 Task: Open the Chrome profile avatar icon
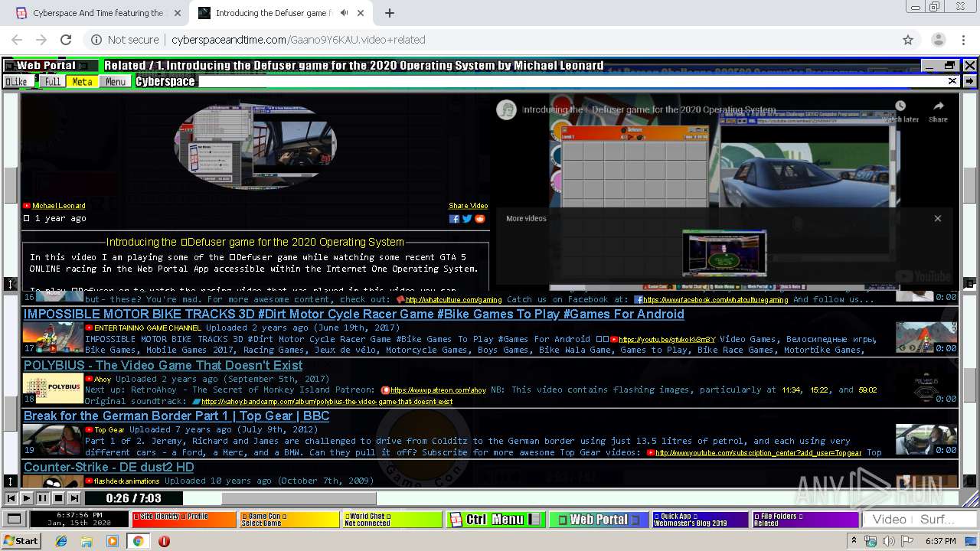938,40
